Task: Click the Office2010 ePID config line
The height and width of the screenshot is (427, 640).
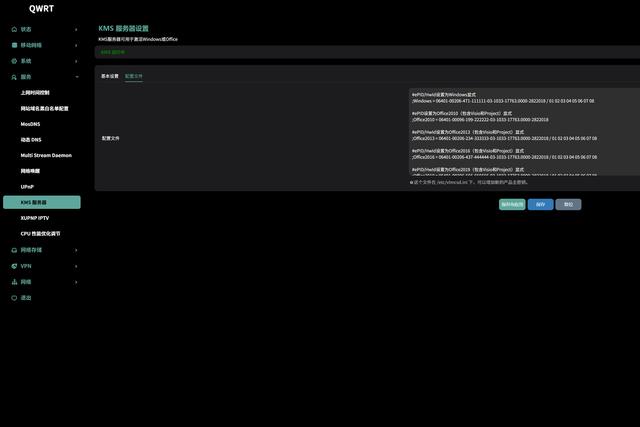Action: pyautogui.click(x=480, y=120)
